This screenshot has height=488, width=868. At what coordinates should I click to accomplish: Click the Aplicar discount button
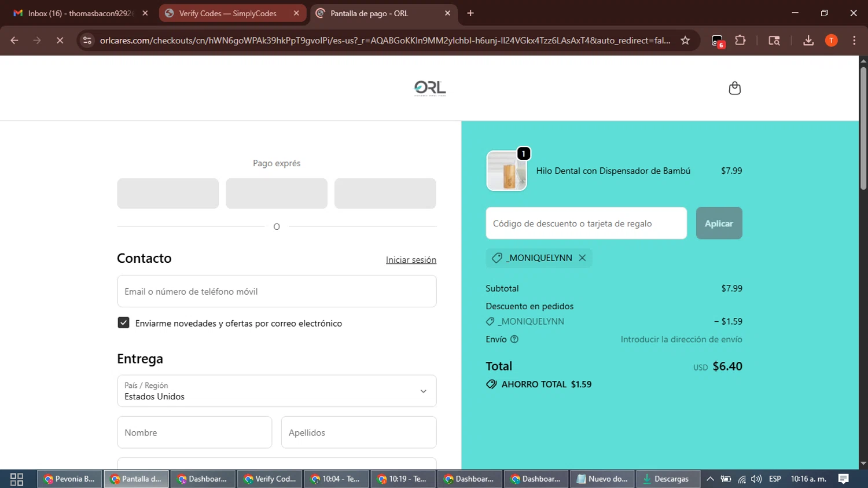[x=719, y=223]
